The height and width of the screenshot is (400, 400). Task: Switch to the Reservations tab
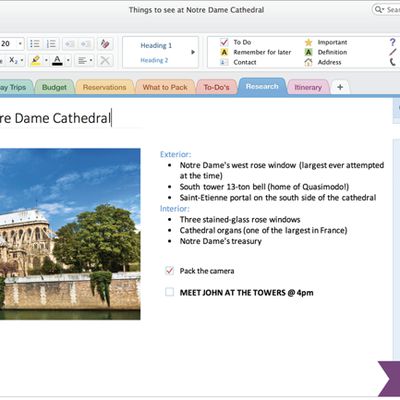[104, 87]
